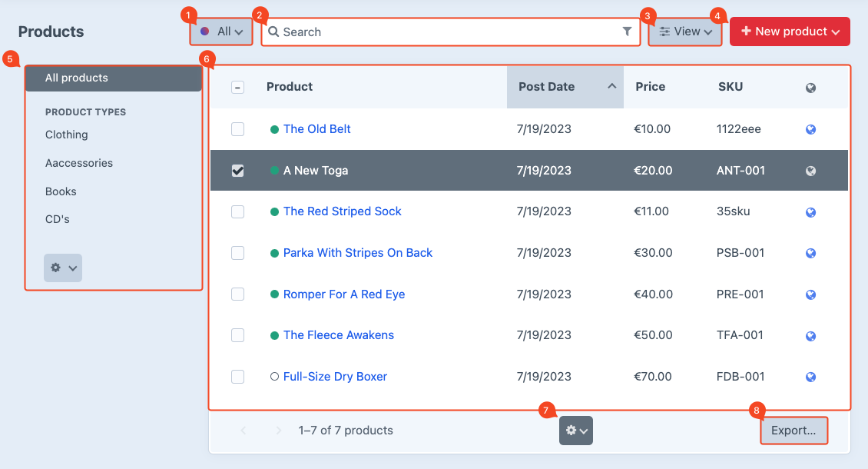Open the All status dropdown
The width and height of the screenshot is (868, 469).
click(x=221, y=32)
